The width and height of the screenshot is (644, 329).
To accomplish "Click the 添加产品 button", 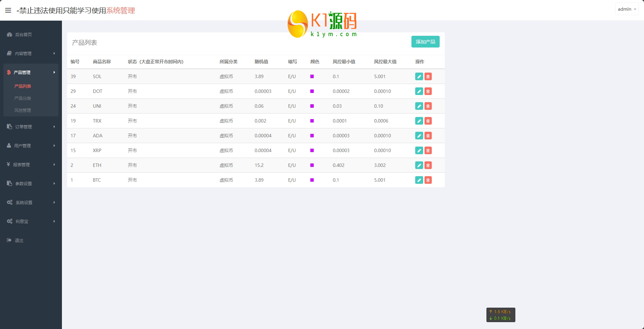I will click(425, 42).
